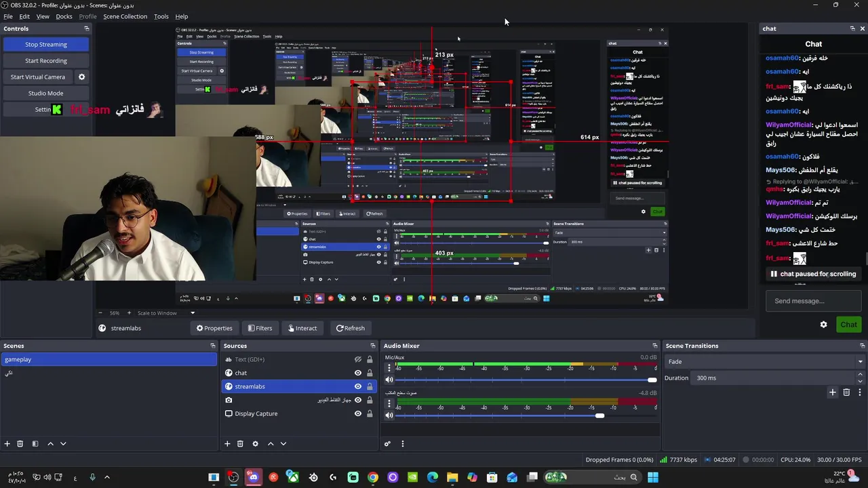Open the File menu
Image resolution: width=868 pixels, height=488 pixels.
(8, 16)
